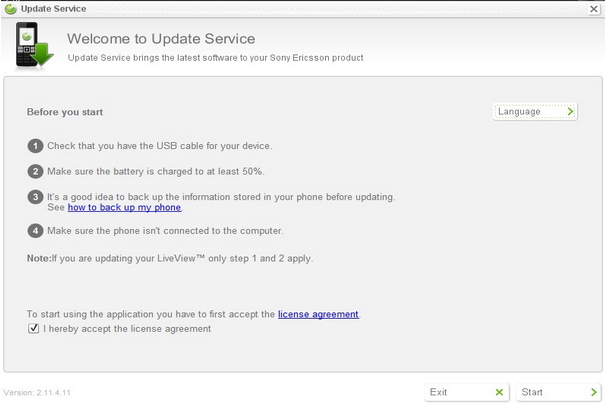
Task: Click the version number text
Action: click(40, 392)
